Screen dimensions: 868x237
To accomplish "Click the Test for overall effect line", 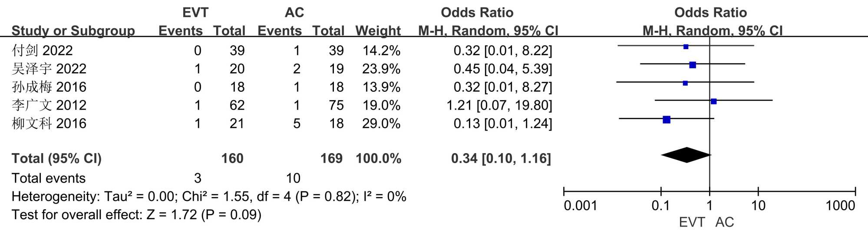I will (x=136, y=215).
